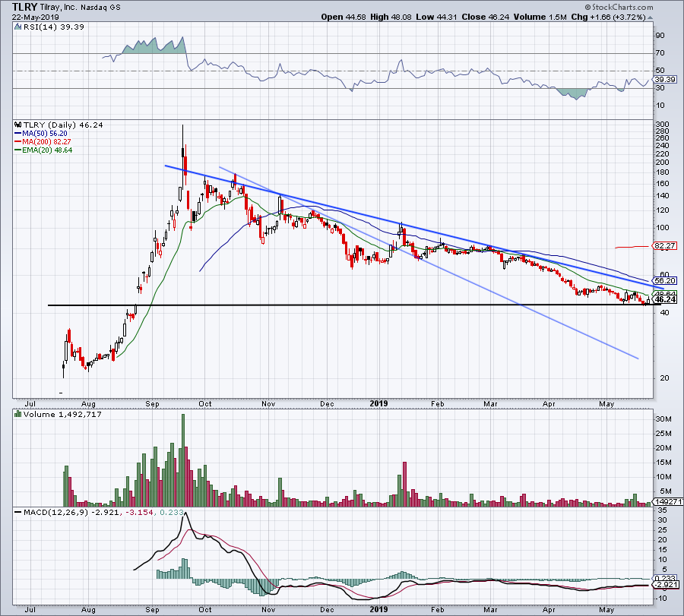Click the 'MA(200) 82.27' legend text
The height and width of the screenshot is (616, 684).
pos(46,142)
